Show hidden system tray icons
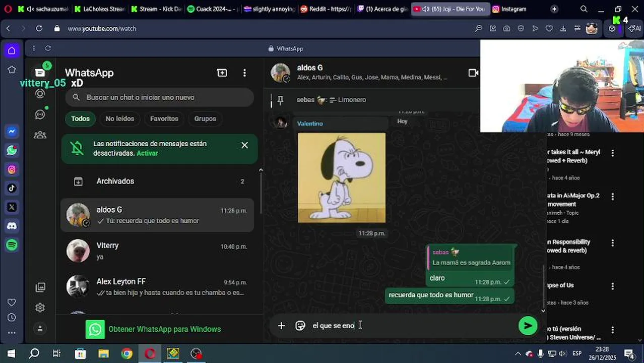Screen dimensions: 644x363 click(x=518, y=353)
